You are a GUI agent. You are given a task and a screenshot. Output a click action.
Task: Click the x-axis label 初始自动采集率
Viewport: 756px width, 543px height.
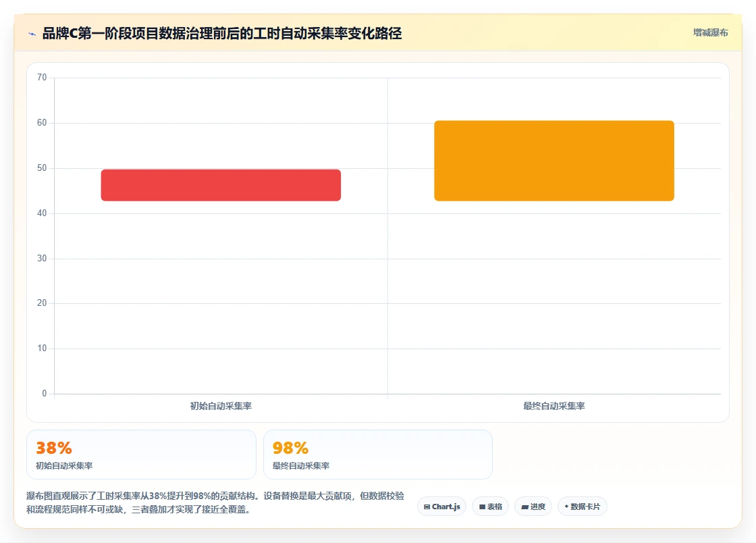(221, 406)
